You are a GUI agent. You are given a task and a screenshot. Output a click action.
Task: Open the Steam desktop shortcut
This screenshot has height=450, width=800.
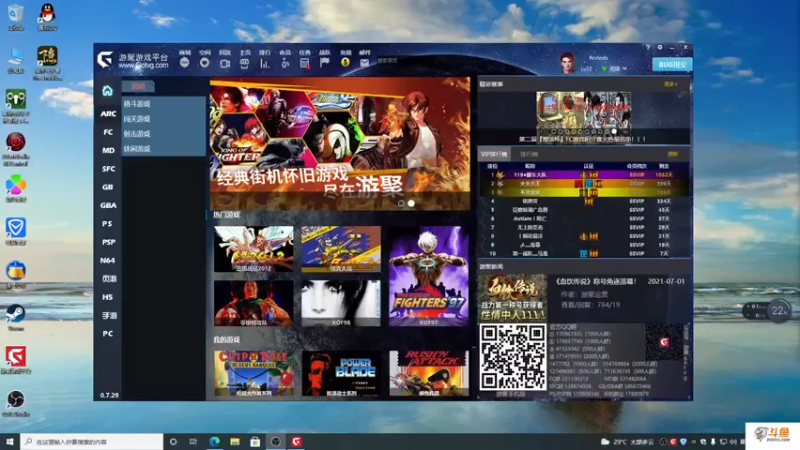(16, 317)
